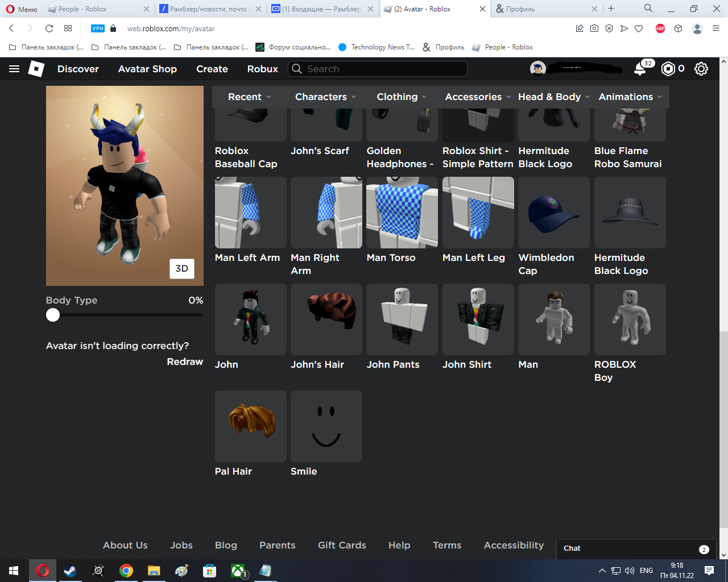Open Create in the Roblox navbar
The width and height of the screenshot is (728, 582).
point(212,69)
